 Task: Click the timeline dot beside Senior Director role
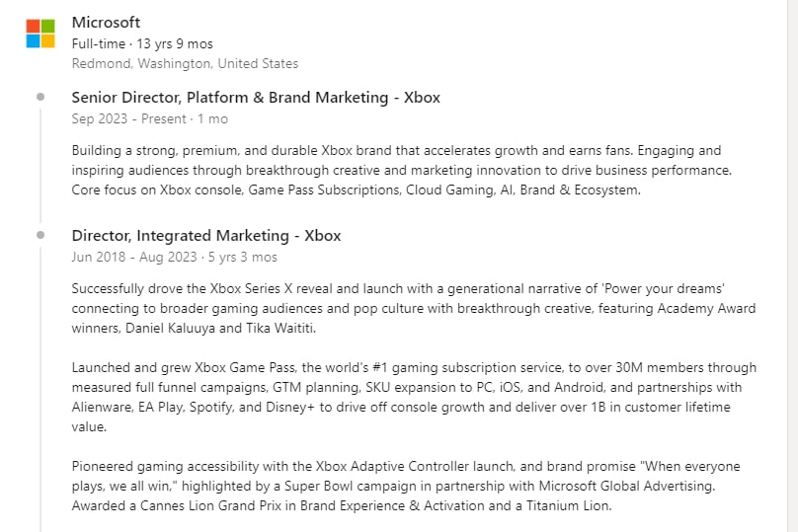coord(40,97)
